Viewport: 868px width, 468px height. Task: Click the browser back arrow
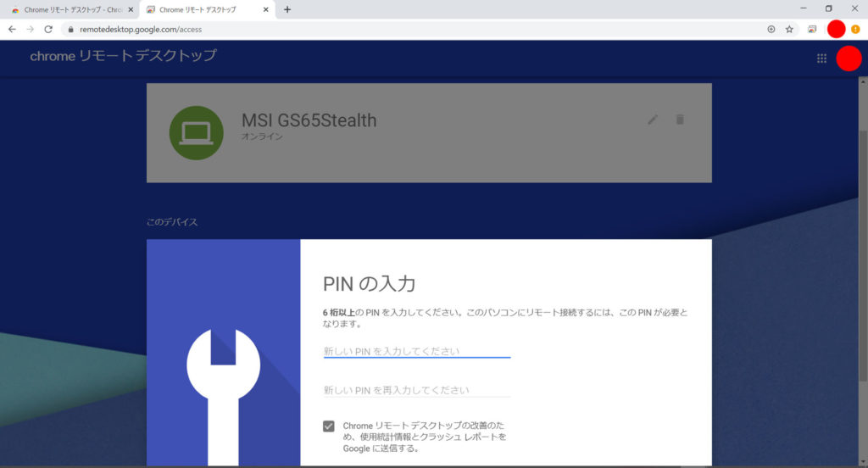tap(12, 30)
